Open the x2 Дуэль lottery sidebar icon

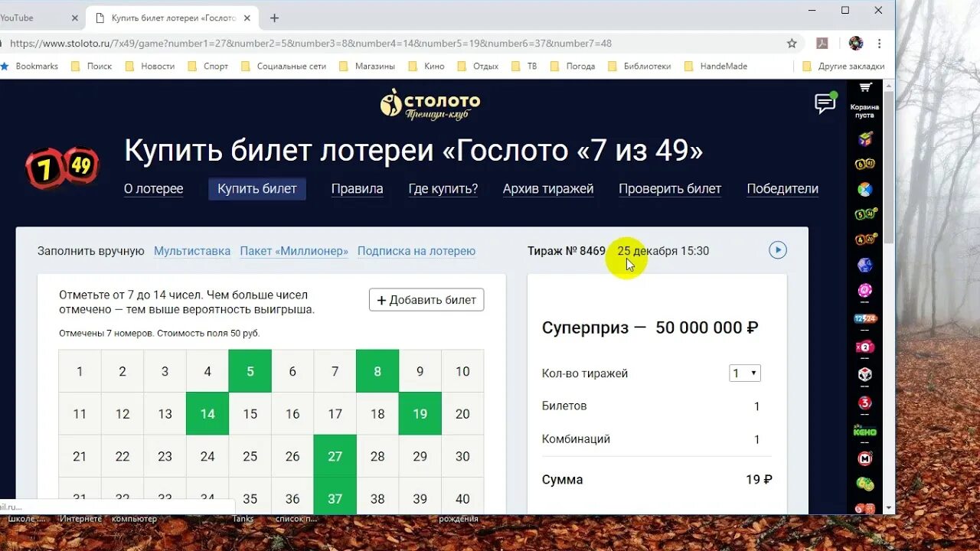pyautogui.click(x=864, y=347)
